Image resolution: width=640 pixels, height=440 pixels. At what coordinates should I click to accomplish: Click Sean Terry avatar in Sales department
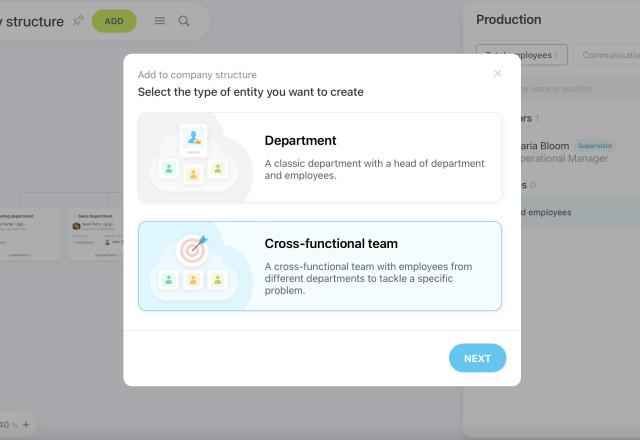(76, 226)
